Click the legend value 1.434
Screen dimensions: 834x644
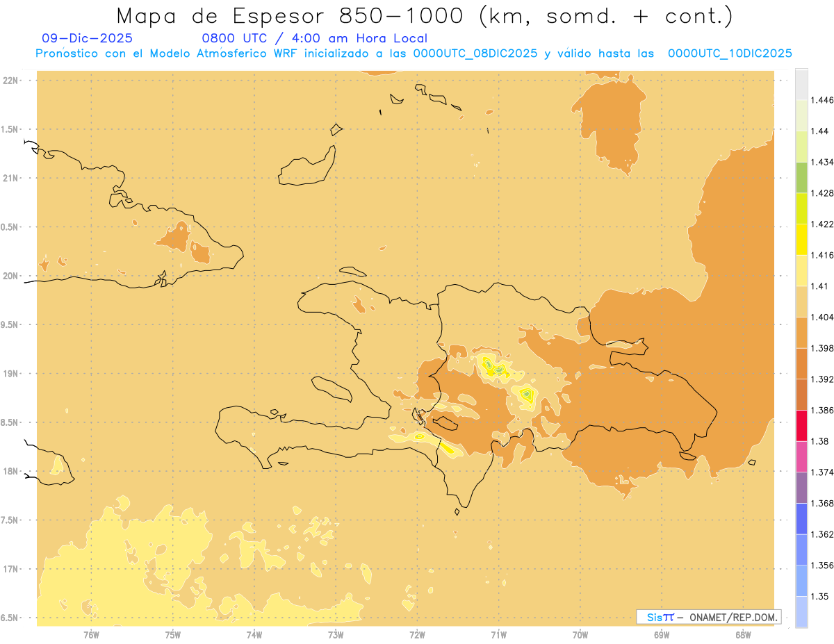pos(822,162)
